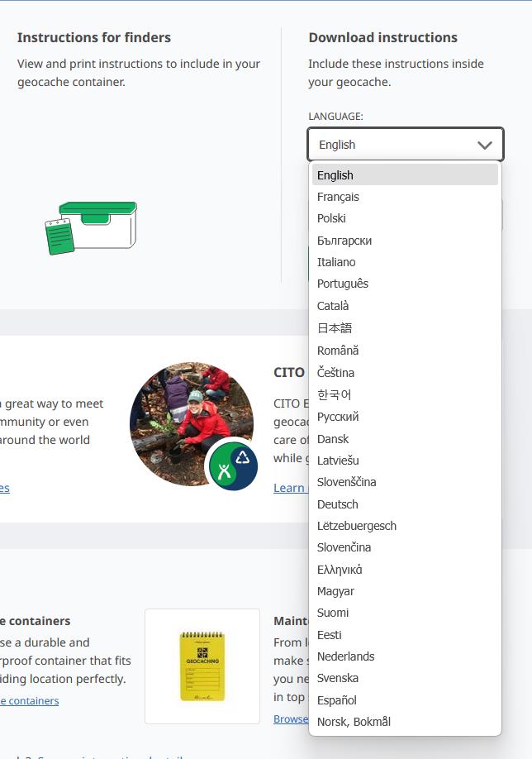The width and height of the screenshot is (532, 759).
Task: Click the CITO recycling badge icon
Action: coord(233,465)
